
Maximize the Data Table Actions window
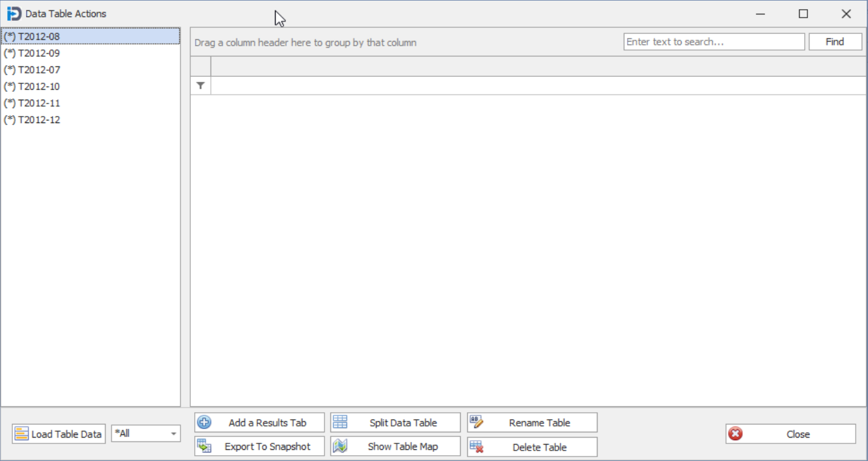click(x=803, y=14)
